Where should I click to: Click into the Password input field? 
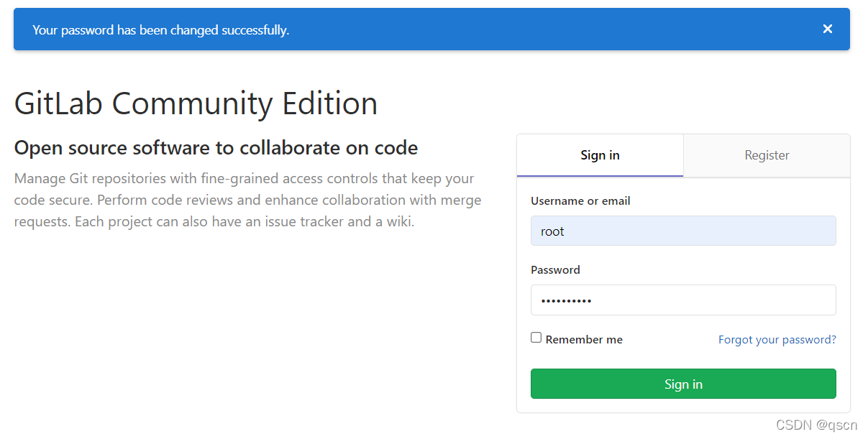[683, 300]
